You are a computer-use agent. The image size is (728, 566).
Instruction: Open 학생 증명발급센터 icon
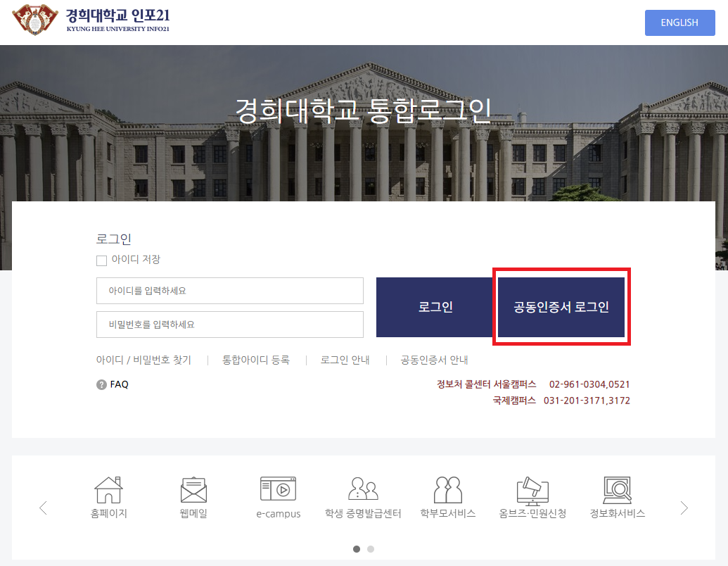[x=363, y=490]
